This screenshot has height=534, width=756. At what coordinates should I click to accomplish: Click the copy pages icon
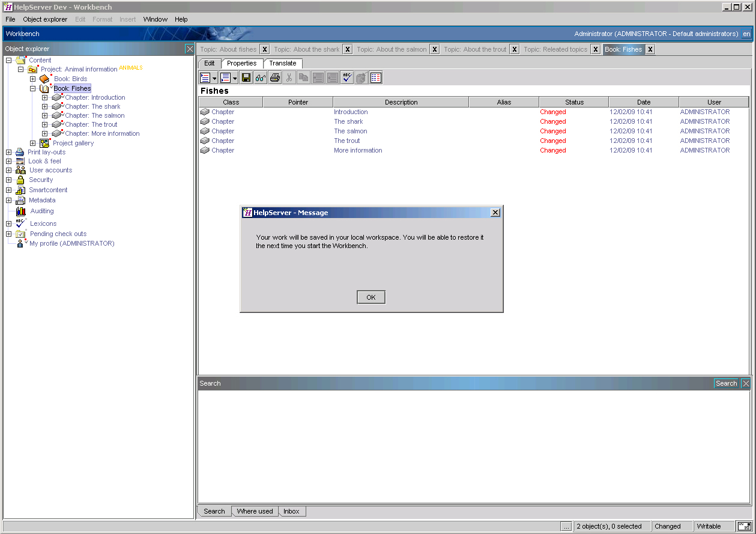pos(304,77)
